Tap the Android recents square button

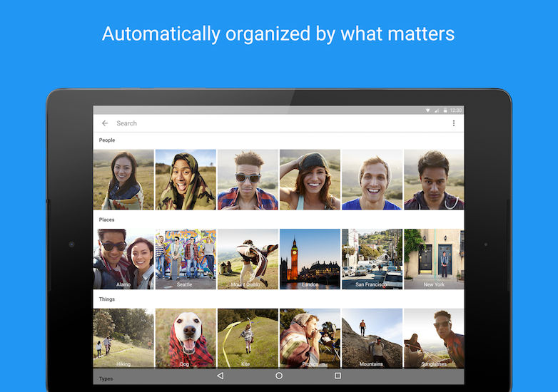[338, 376]
